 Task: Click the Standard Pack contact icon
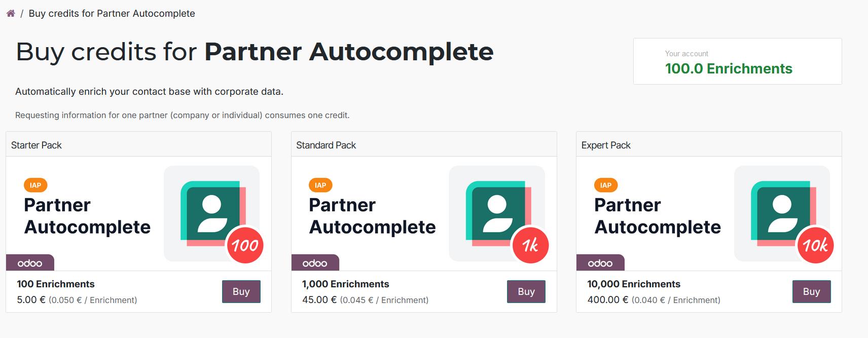[498, 213]
